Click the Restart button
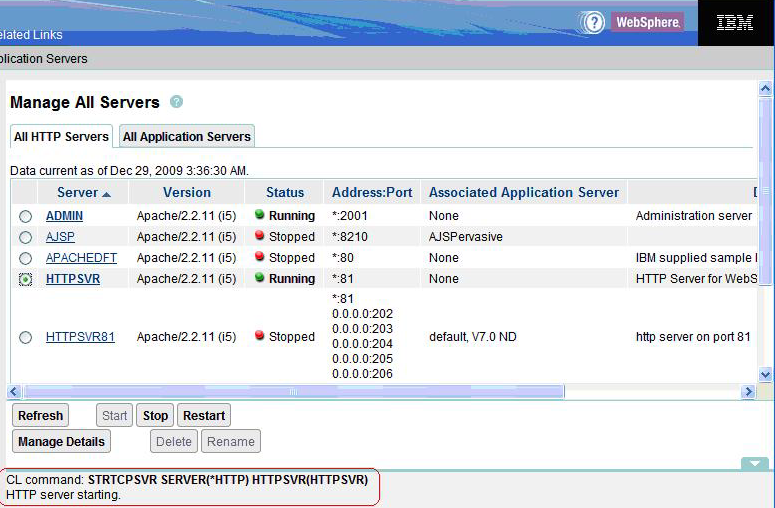The width and height of the screenshot is (775, 508). [204, 416]
